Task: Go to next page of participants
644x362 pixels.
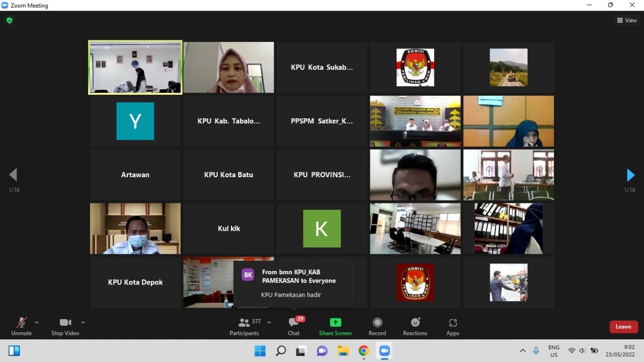Action: [x=630, y=175]
